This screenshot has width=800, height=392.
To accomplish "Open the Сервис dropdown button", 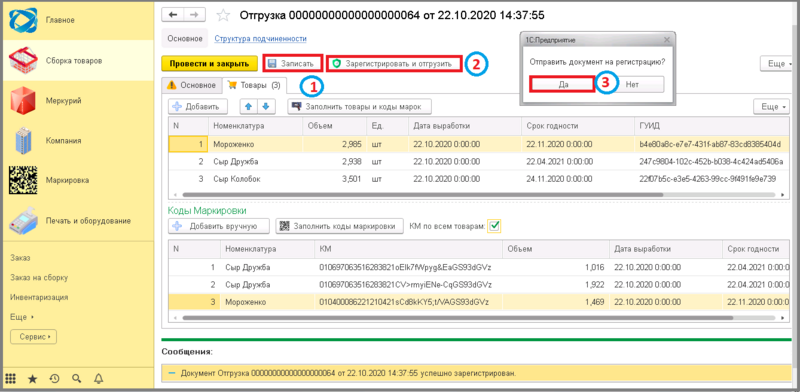I will pos(34,337).
